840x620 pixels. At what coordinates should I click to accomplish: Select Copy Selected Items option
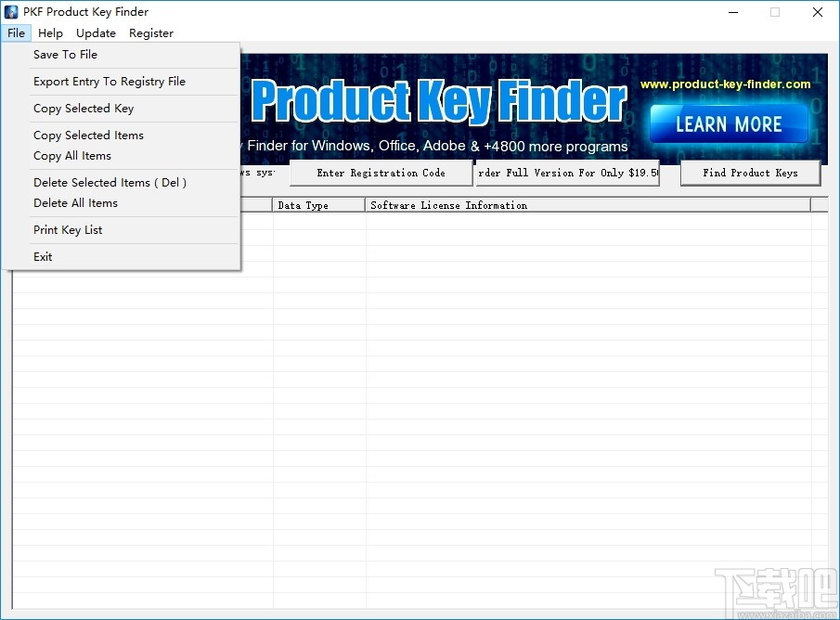[88, 135]
